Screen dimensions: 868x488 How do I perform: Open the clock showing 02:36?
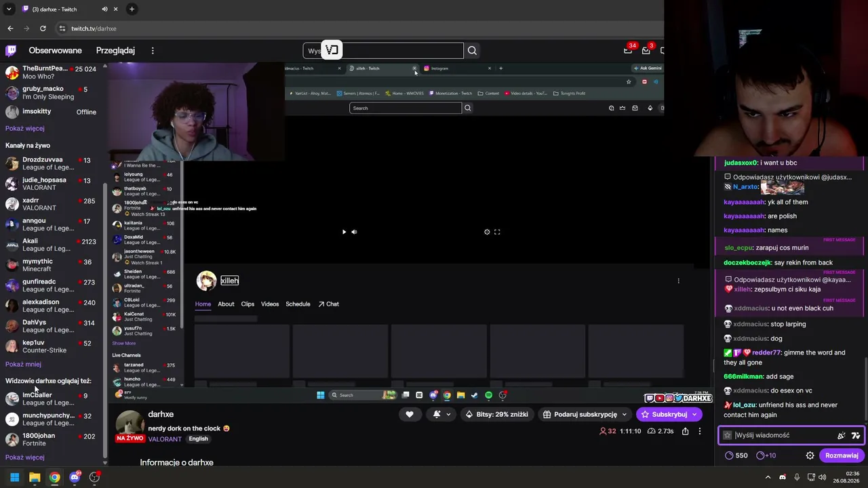[847, 477]
